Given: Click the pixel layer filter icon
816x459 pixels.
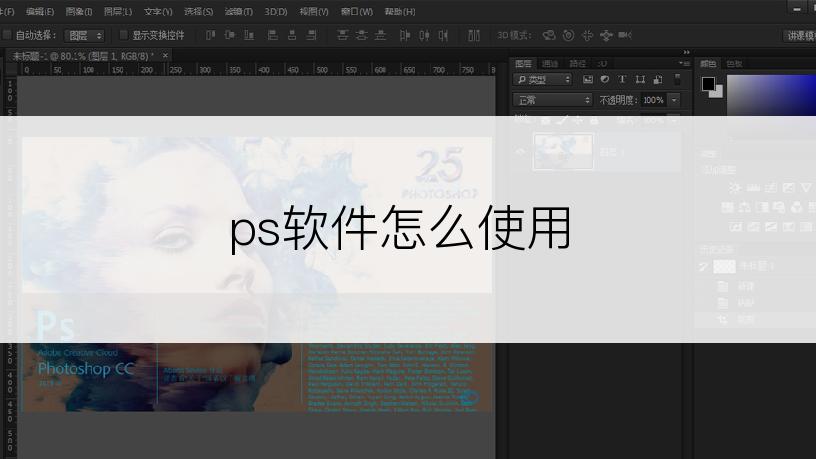Looking at the screenshot, I should (x=588, y=79).
